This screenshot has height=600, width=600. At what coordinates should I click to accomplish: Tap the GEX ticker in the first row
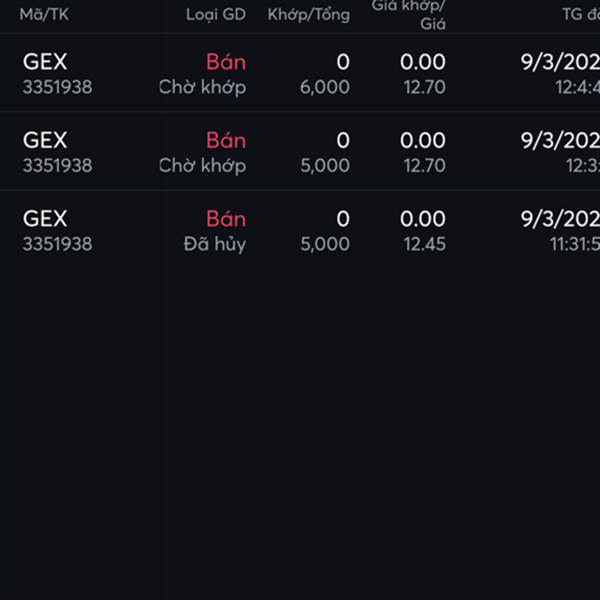pos(45,62)
